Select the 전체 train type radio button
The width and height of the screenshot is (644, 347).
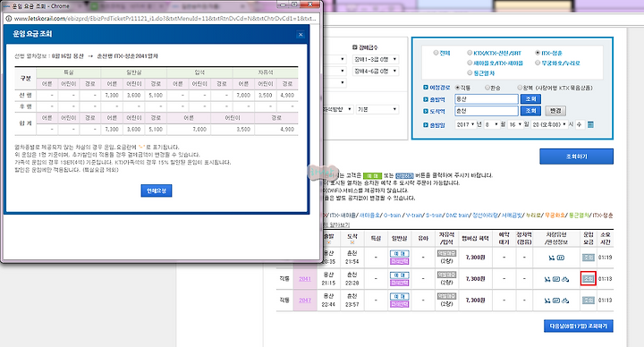click(436, 53)
